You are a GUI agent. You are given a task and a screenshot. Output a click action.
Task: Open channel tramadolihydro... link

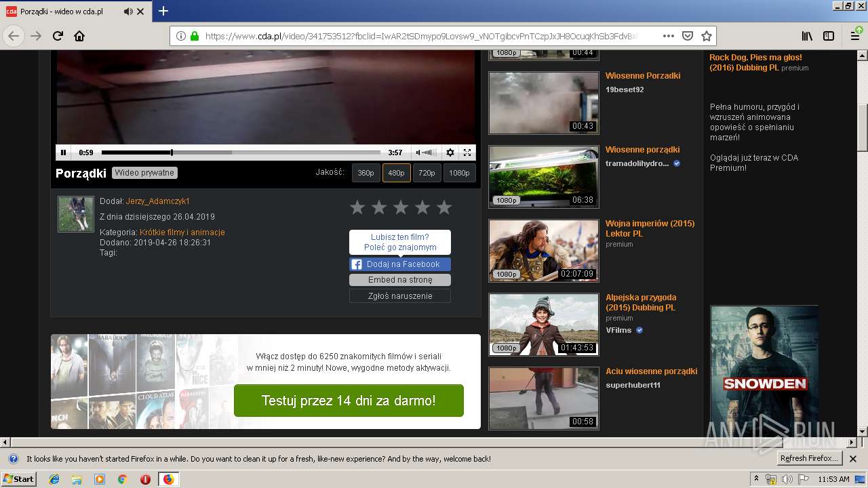tap(637, 163)
